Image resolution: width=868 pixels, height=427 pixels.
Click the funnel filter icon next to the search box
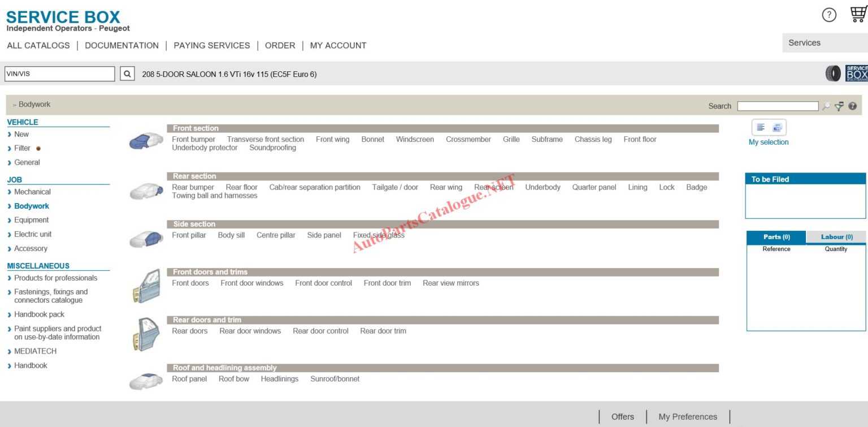pos(838,106)
